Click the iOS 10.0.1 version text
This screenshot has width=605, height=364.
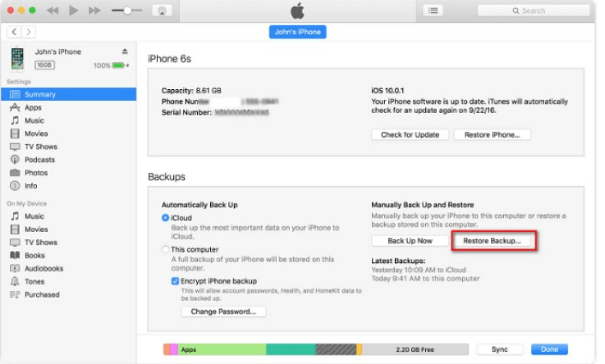point(387,91)
